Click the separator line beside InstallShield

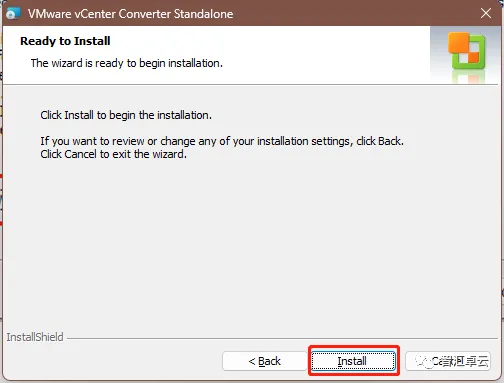283,339
